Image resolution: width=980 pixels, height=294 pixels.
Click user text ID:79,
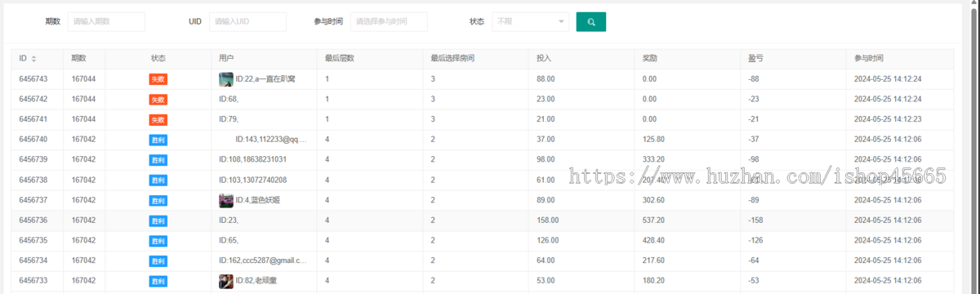coord(228,119)
